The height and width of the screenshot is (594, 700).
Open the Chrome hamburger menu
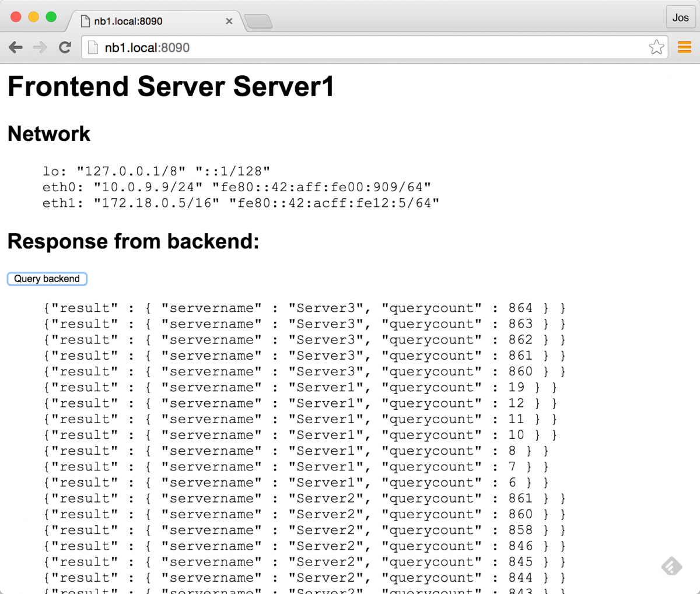[x=684, y=47]
